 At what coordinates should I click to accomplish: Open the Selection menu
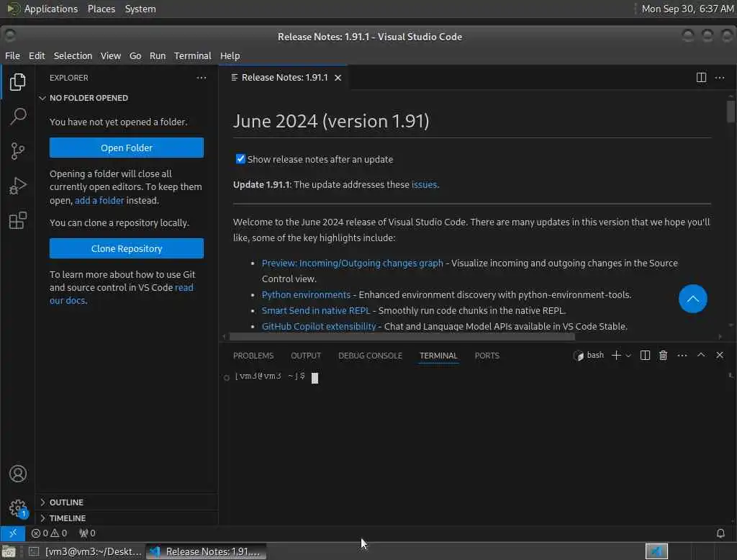point(73,55)
